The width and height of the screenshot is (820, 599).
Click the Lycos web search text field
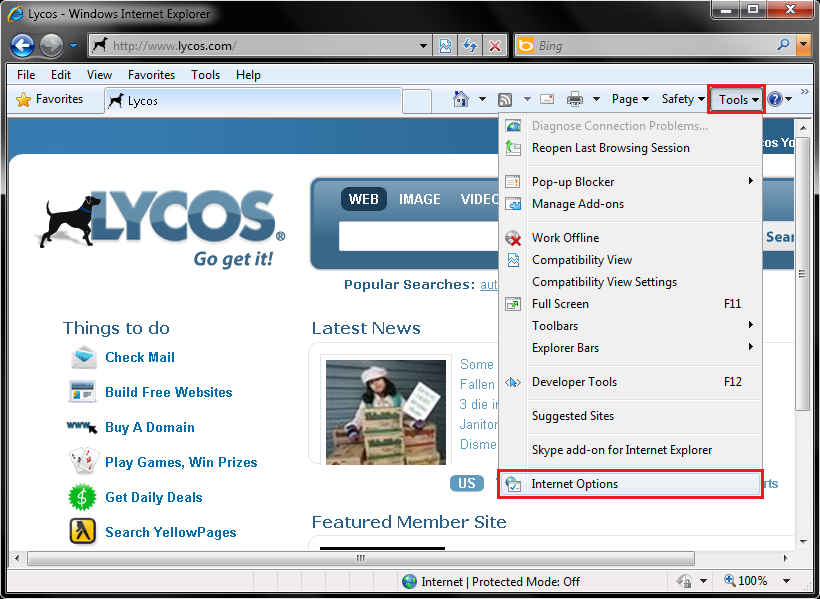click(x=418, y=236)
